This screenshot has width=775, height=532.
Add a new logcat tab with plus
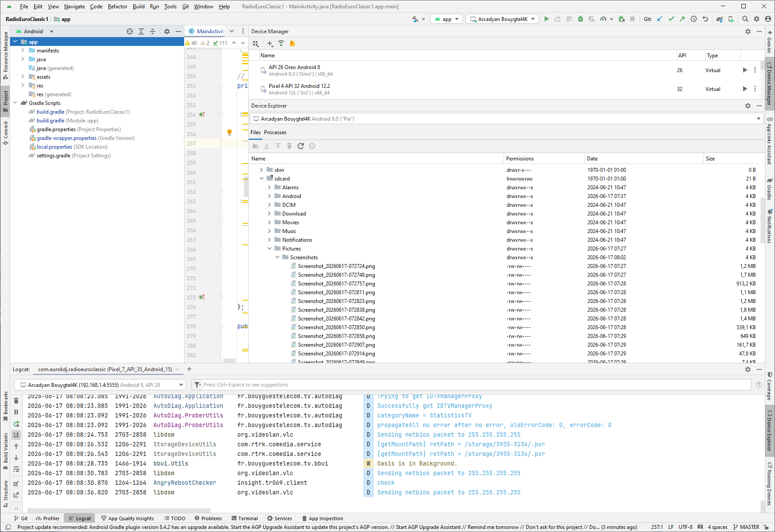[189, 369]
